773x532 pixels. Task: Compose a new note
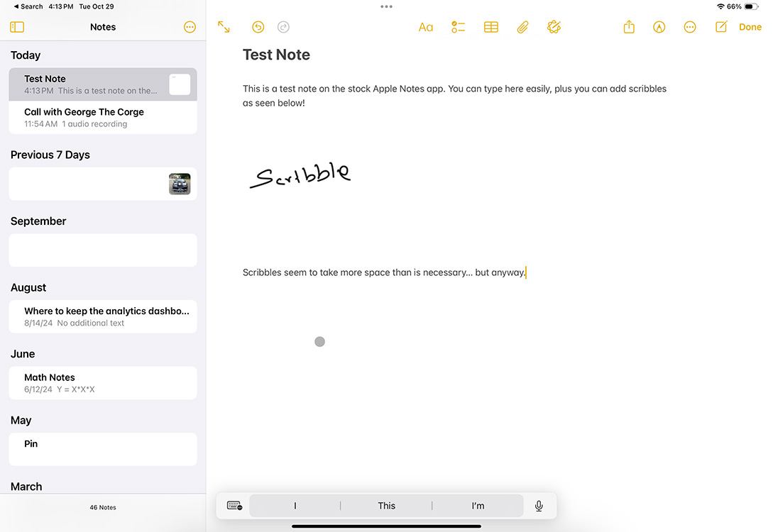point(721,26)
